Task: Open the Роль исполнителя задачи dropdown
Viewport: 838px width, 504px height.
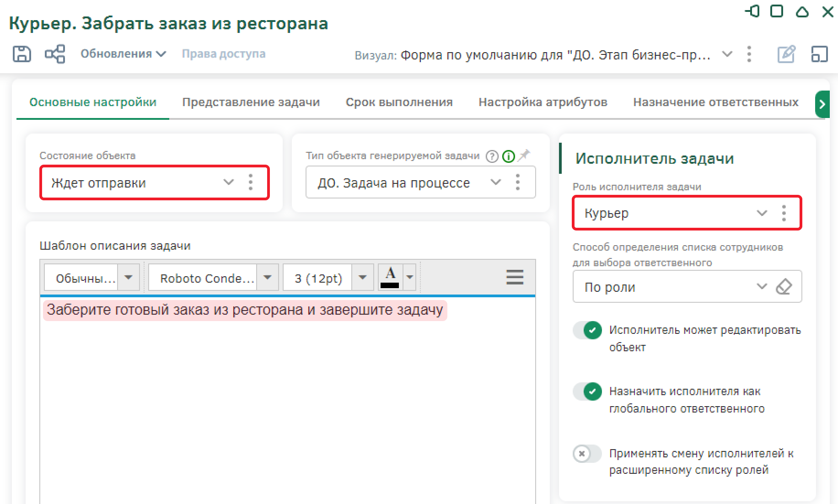Action: pos(761,213)
